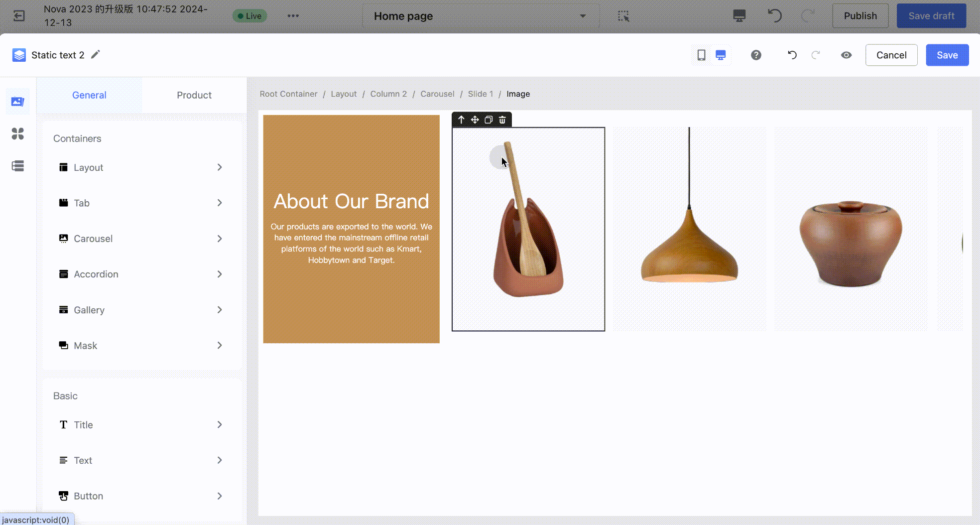Click the move handle icon above image
This screenshot has height=525, width=980.
tap(475, 120)
